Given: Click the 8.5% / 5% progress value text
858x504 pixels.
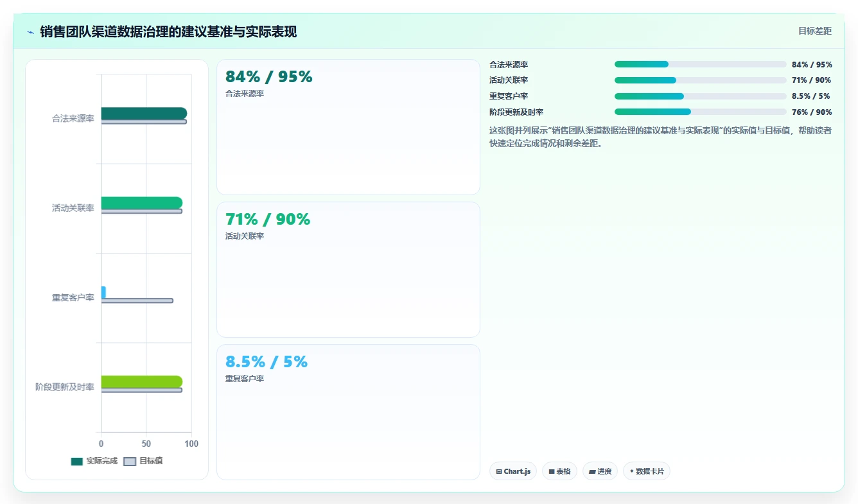Looking at the screenshot, I should pyautogui.click(x=810, y=96).
